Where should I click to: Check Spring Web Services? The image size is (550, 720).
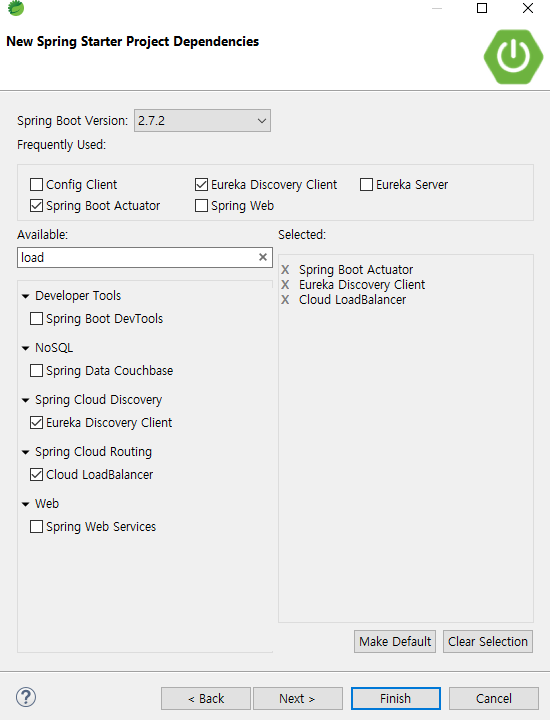pyautogui.click(x=36, y=526)
